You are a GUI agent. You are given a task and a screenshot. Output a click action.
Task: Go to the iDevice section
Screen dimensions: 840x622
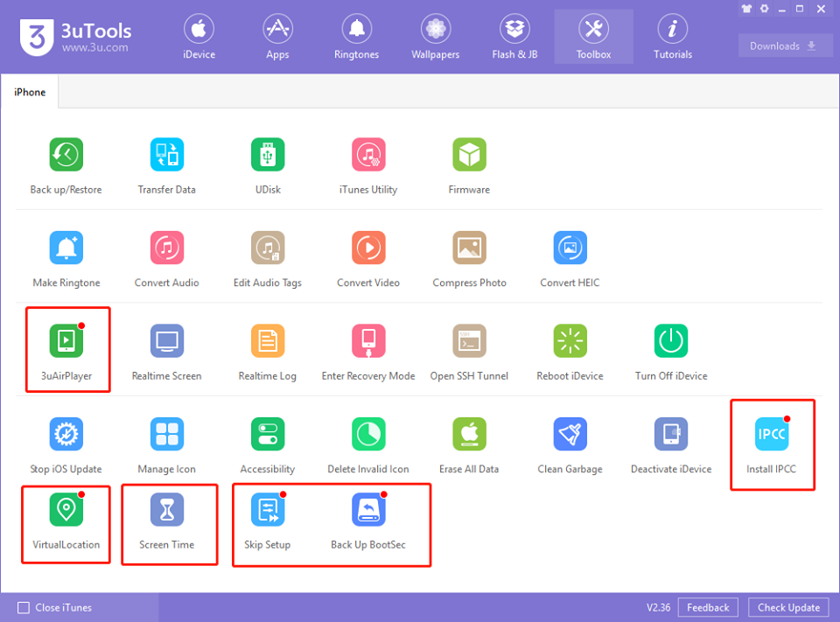[x=199, y=37]
